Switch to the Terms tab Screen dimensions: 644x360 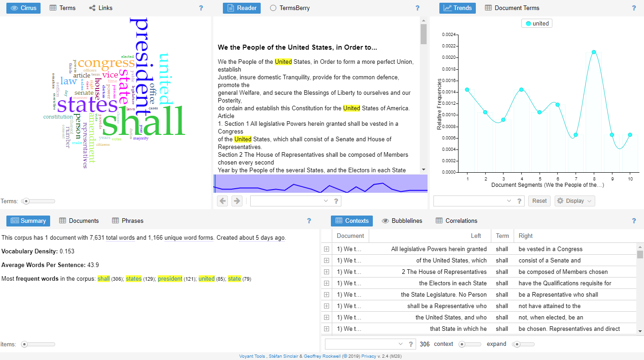[62, 8]
